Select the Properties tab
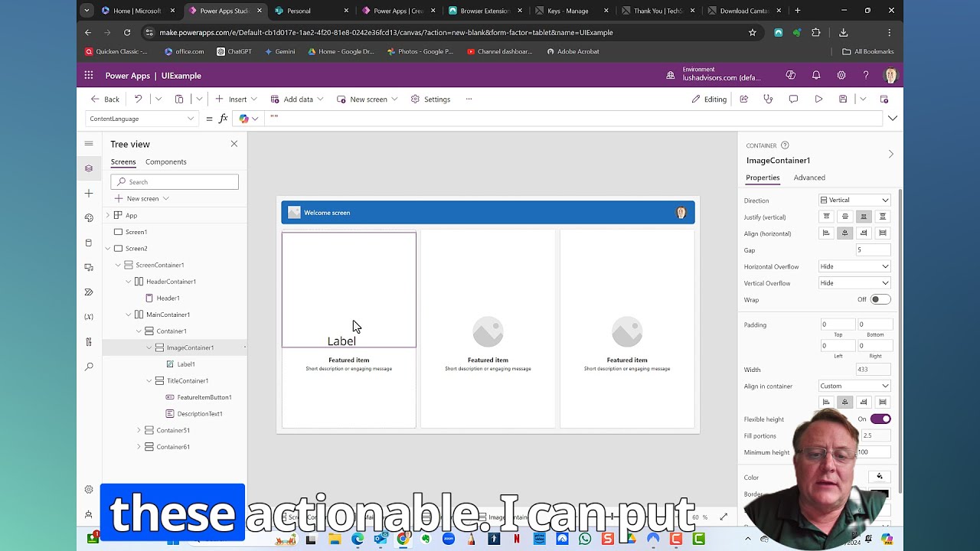Image resolution: width=980 pixels, height=551 pixels. point(763,178)
